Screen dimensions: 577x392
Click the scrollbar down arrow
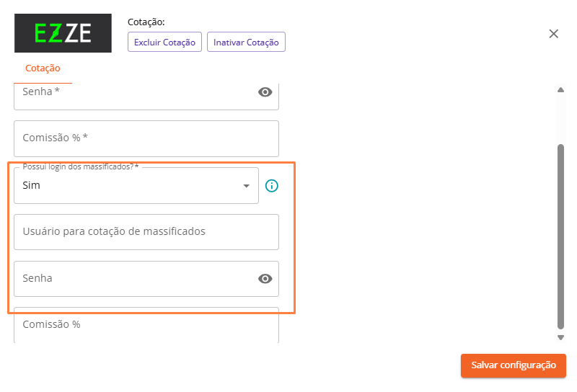click(560, 337)
